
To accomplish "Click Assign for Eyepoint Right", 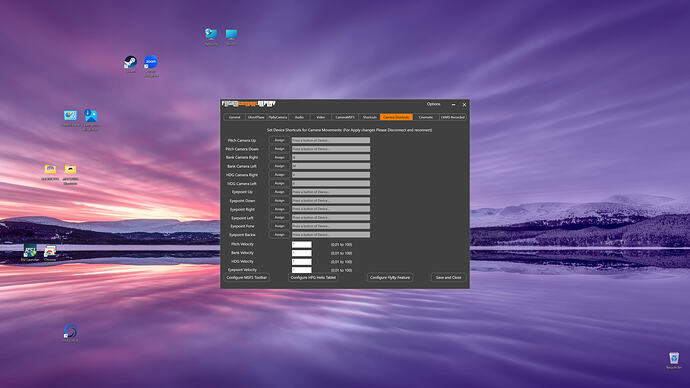I will 279,209.
